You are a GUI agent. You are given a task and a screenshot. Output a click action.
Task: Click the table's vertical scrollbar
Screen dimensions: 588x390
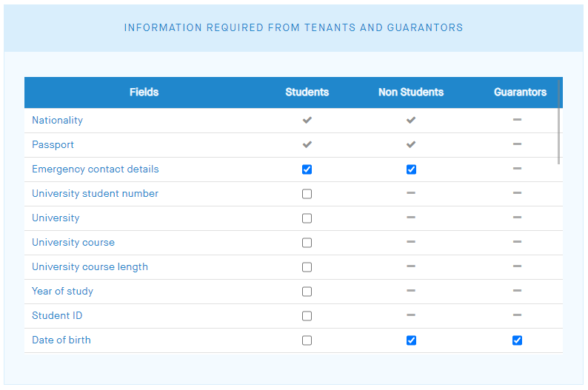(559, 133)
